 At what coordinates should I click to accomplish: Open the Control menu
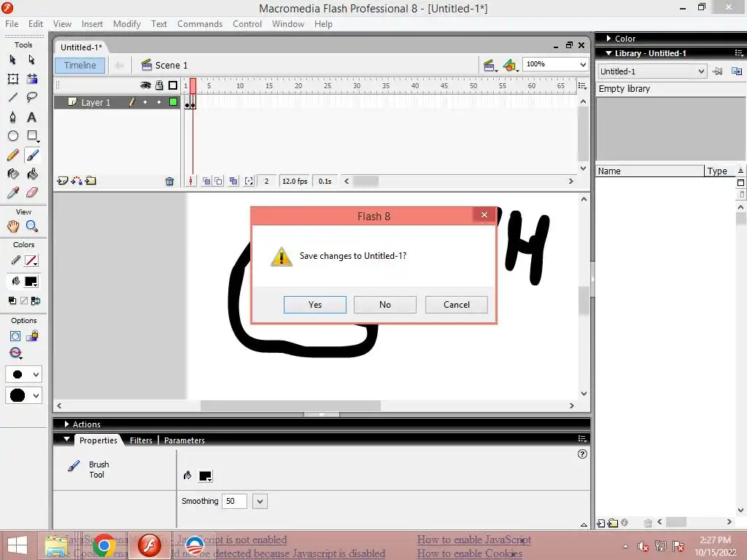click(x=247, y=24)
